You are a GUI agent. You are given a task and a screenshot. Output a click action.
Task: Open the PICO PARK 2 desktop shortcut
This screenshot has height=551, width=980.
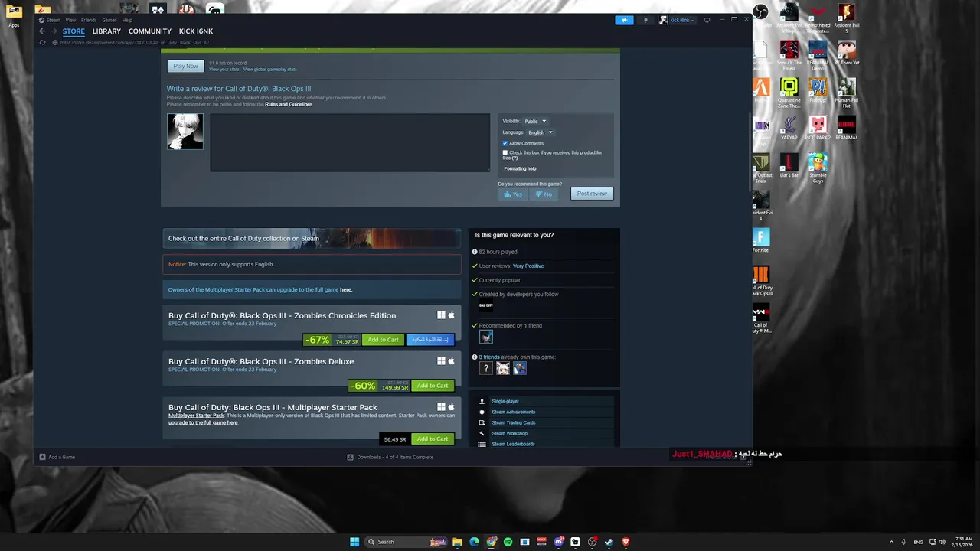(818, 127)
